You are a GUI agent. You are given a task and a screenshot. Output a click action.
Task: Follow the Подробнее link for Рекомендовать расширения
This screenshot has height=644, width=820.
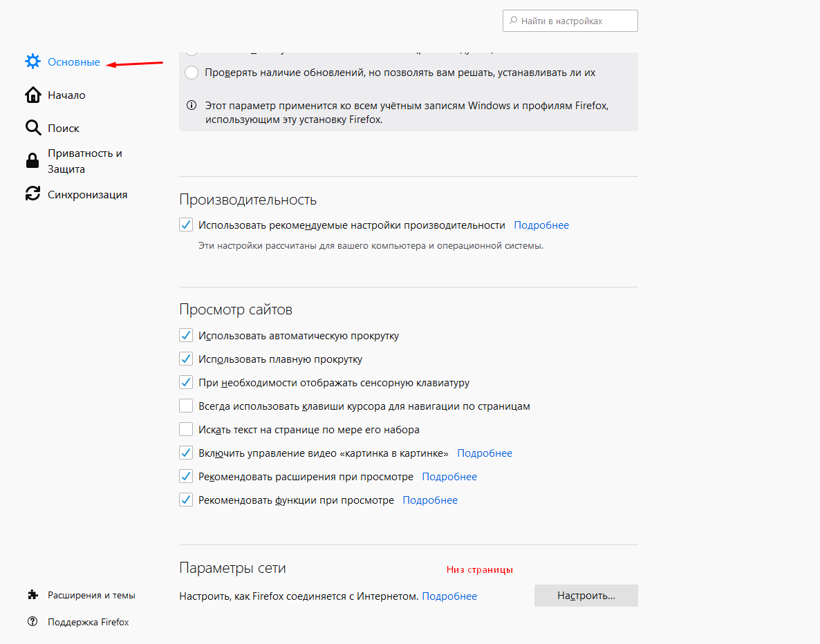point(449,477)
